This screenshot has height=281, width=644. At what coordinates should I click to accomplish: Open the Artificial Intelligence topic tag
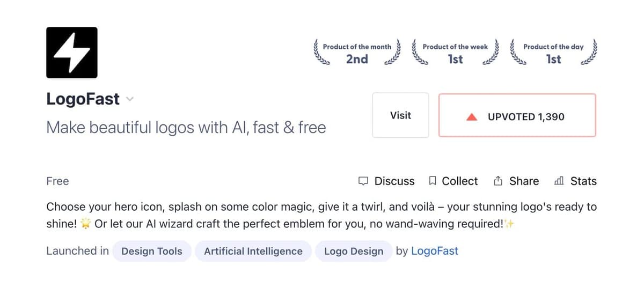pos(253,251)
